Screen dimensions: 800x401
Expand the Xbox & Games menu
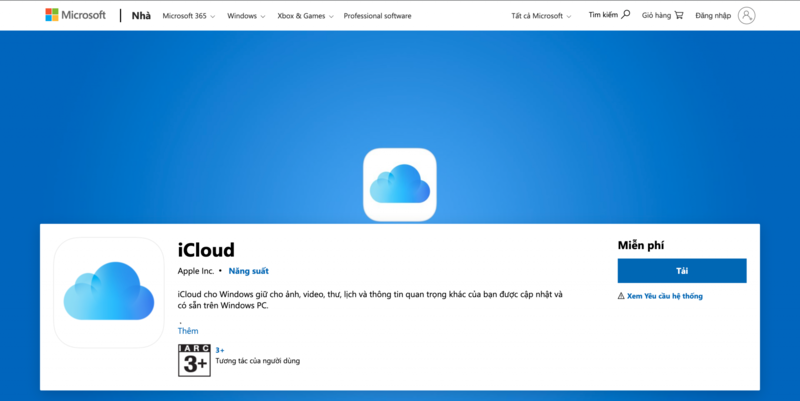click(305, 16)
